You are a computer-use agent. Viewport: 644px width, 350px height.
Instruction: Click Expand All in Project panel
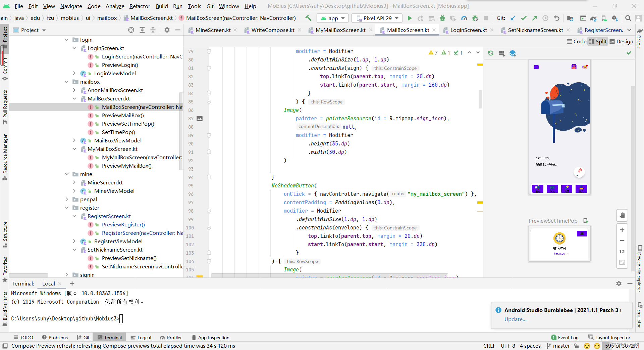[x=142, y=30]
